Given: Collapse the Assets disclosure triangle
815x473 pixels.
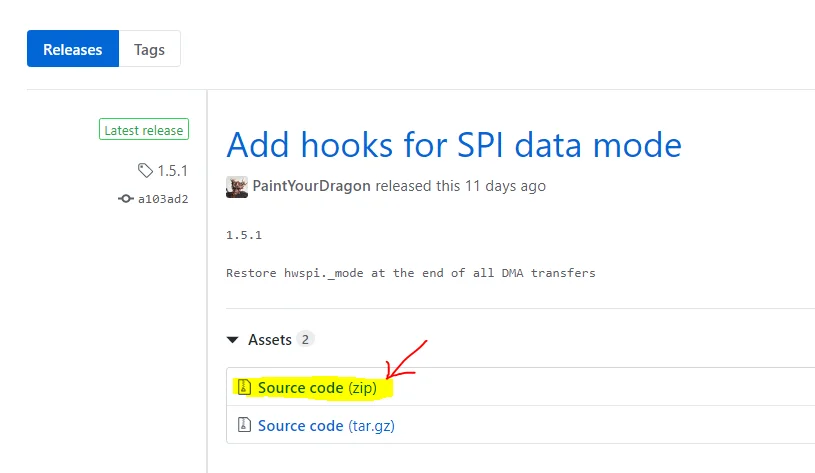Looking at the screenshot, I should tap(232, 340).
